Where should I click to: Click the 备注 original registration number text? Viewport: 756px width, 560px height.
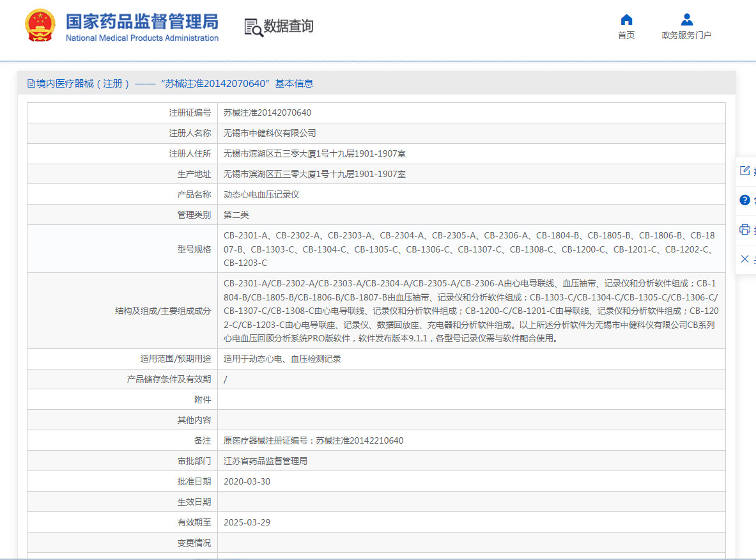(x=313, y=440)
